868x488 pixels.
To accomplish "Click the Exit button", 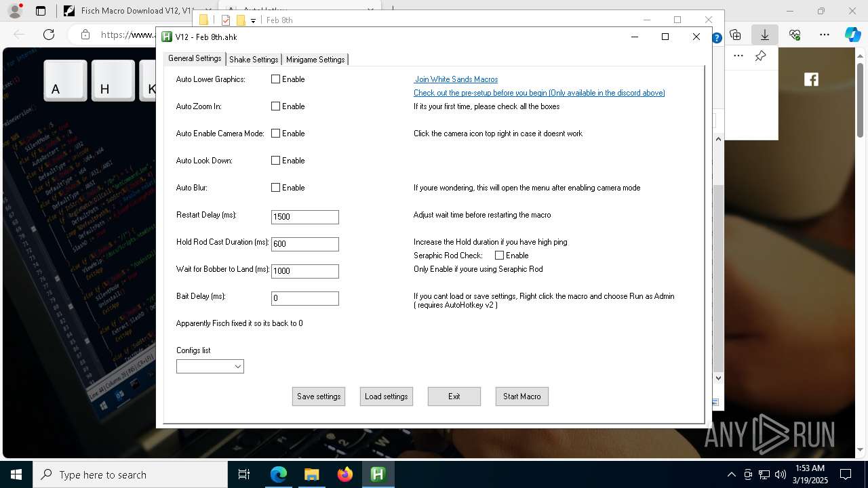I will coord(454,396).
